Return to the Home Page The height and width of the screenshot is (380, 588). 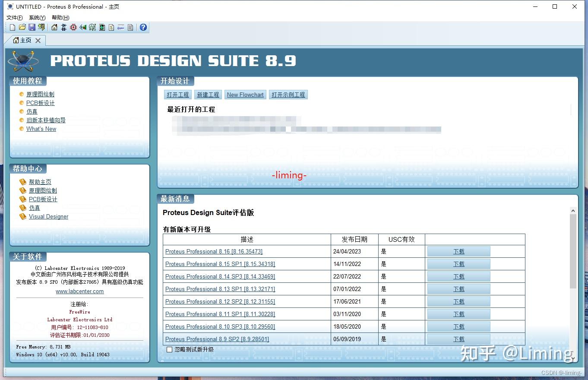(54, 27)
